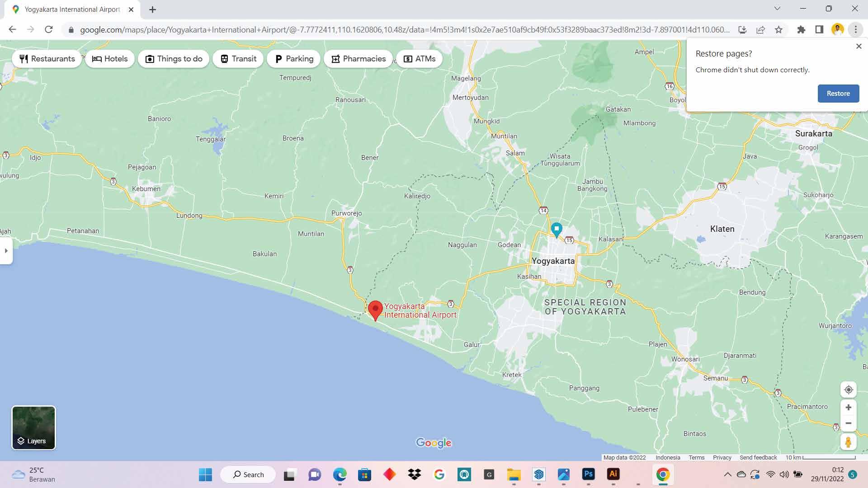Open Wi-Fi network settings in tray
This screenshot has height=488, width=868.
[770, 474]
